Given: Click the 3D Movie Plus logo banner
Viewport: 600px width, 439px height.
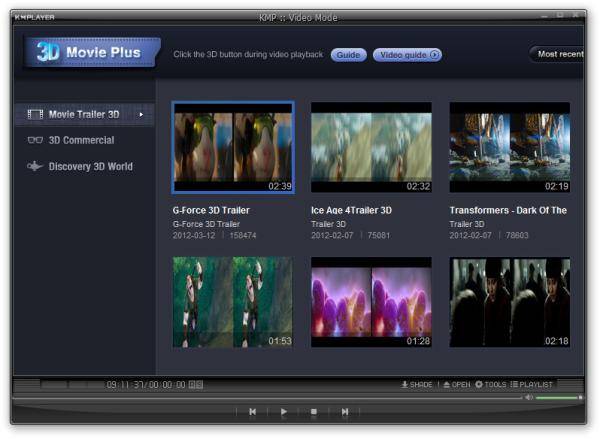Looking at the screenshot, I should click(92, 52).
